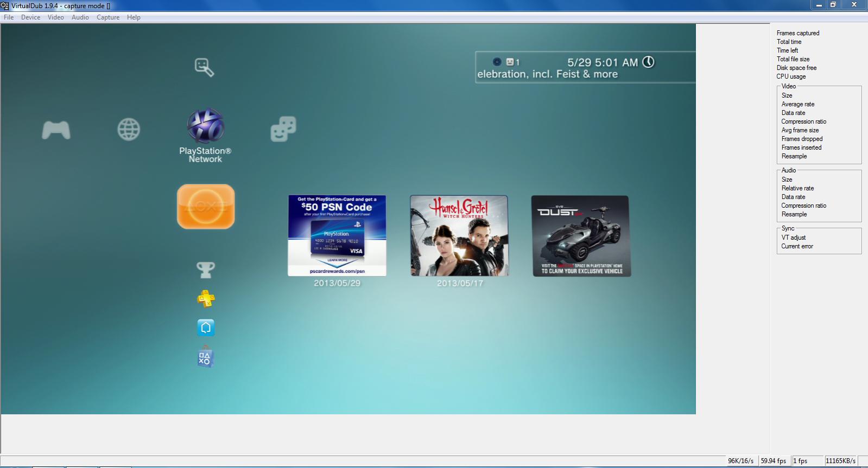The width and height of the screenshot is (868, 468).
Task: Select the orange What's New tile
Action: (x=206, y=207)
